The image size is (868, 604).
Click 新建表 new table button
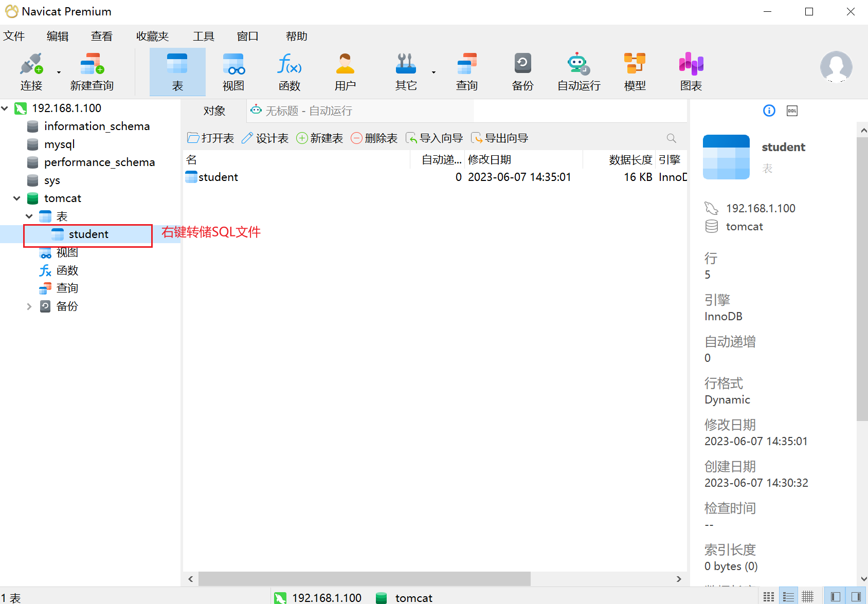click(x=320, y=138)
